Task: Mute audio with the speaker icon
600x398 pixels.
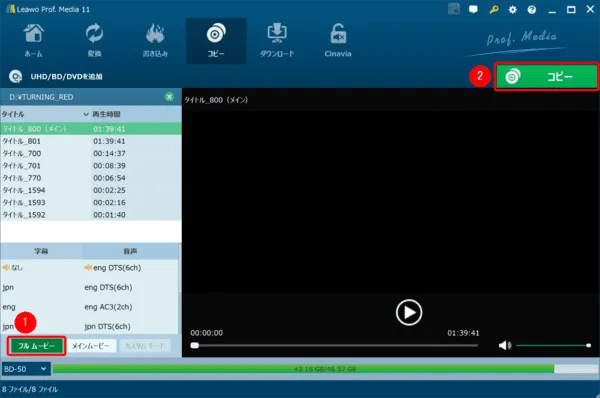Action: pos(505,346)
